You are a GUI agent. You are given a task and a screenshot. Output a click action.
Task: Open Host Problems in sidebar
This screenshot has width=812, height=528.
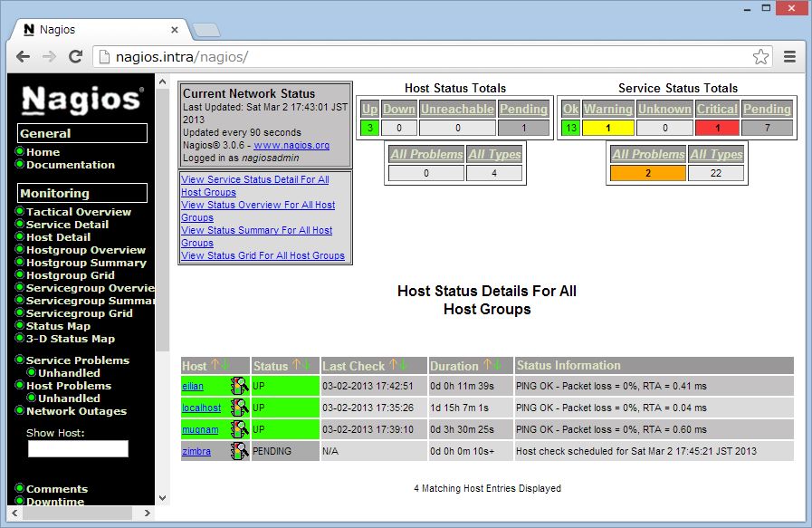pos(69,386)
